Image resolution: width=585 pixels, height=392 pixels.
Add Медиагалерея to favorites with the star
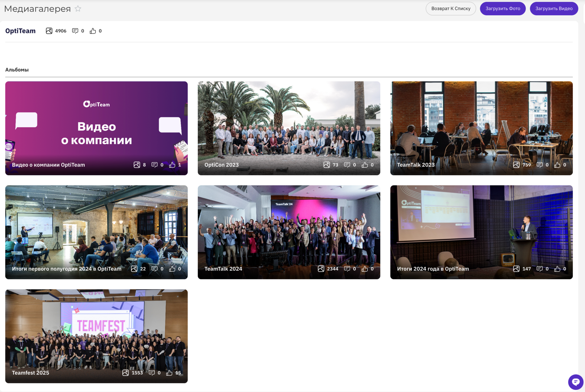click(x=78, y=9)
